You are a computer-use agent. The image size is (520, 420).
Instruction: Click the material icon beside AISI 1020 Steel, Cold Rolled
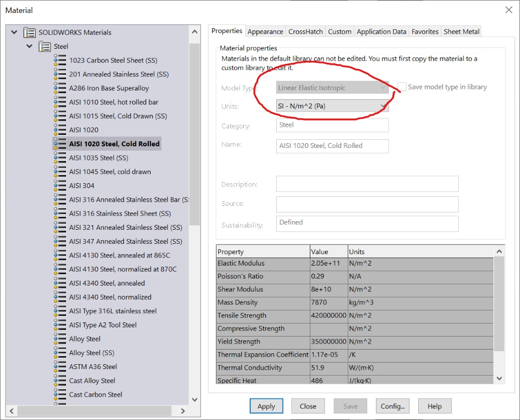(x=60, y=144)
